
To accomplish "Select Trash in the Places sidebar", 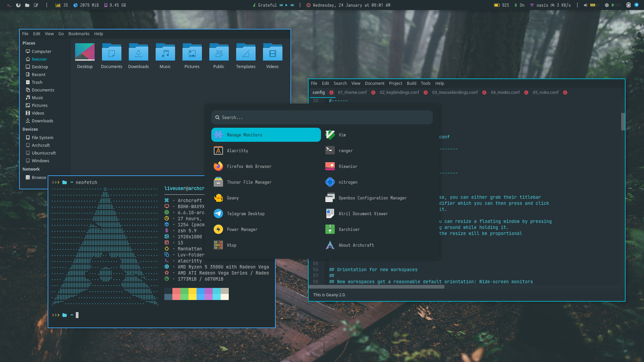I will click(x=37, y=82).
